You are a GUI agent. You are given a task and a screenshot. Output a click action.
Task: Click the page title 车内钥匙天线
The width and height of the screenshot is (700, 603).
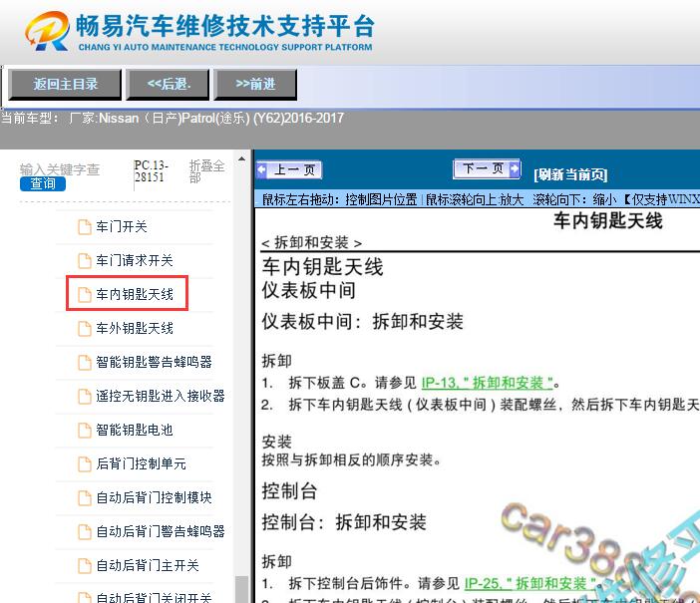point(608,221)
